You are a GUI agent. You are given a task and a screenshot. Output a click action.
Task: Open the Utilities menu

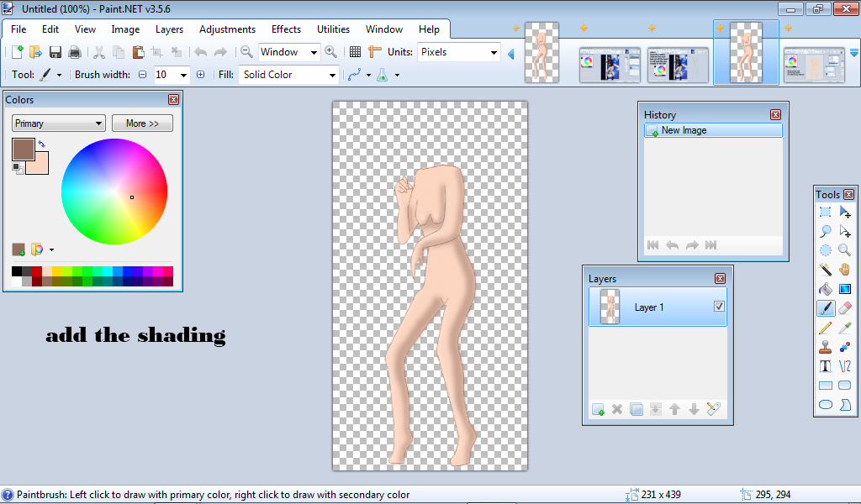[333, 29]
